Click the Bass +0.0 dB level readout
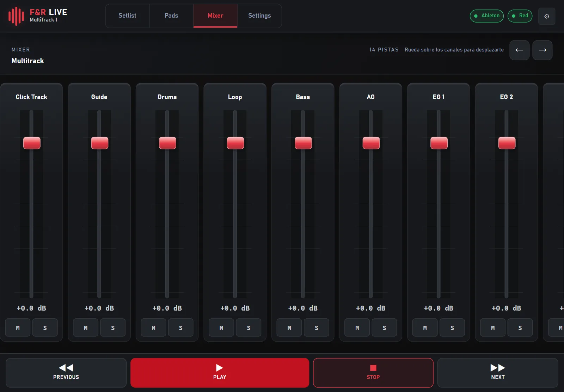 [x=303, y=308]
